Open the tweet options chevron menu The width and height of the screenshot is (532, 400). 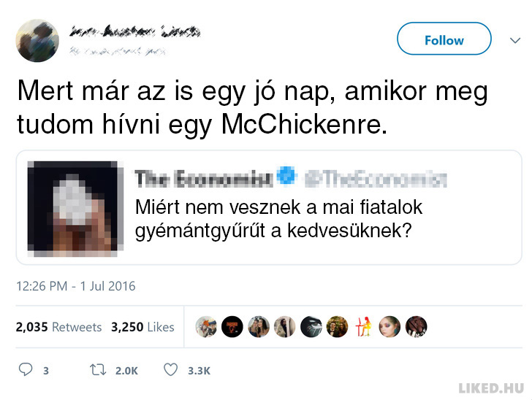[x=515, y=40]
